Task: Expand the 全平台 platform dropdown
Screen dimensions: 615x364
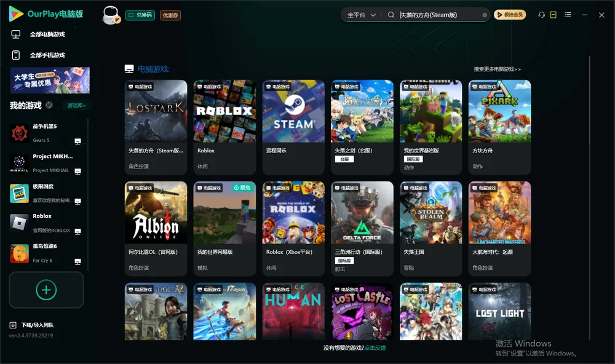Action: pyautogui.click(x=361, y=15)
